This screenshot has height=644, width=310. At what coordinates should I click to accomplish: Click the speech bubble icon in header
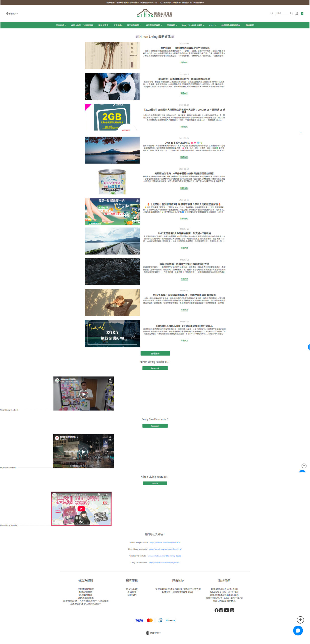272,13
